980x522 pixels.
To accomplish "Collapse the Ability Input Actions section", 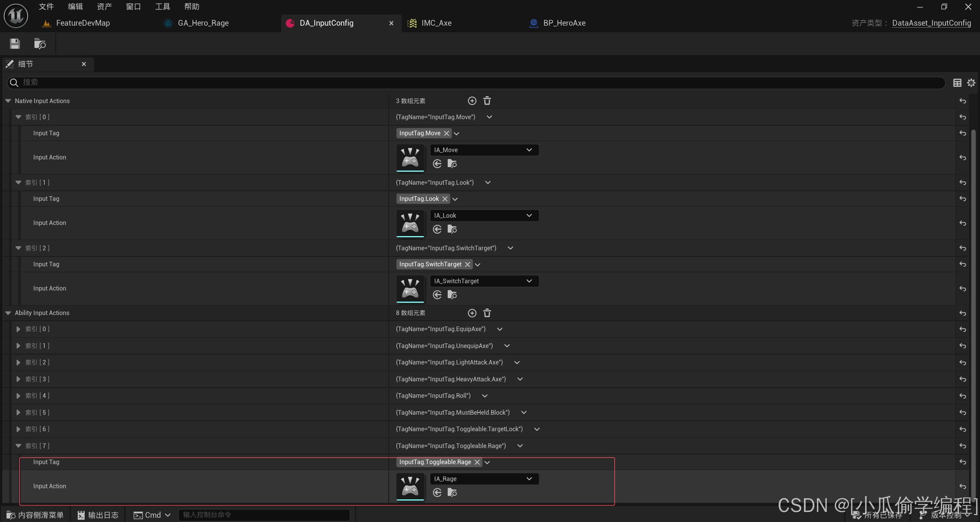I will point(8,313).
